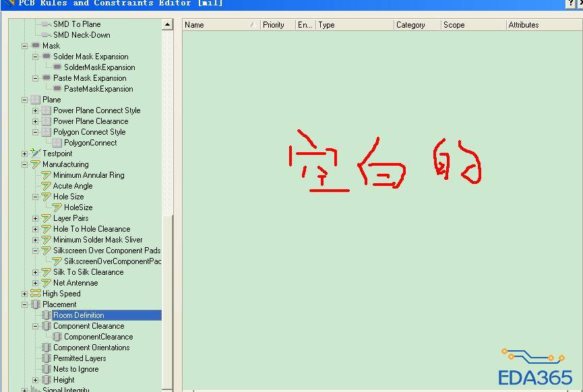Collapse Silkscreen Over Component Pads node

pyautogui.click(x=35, y=251)
